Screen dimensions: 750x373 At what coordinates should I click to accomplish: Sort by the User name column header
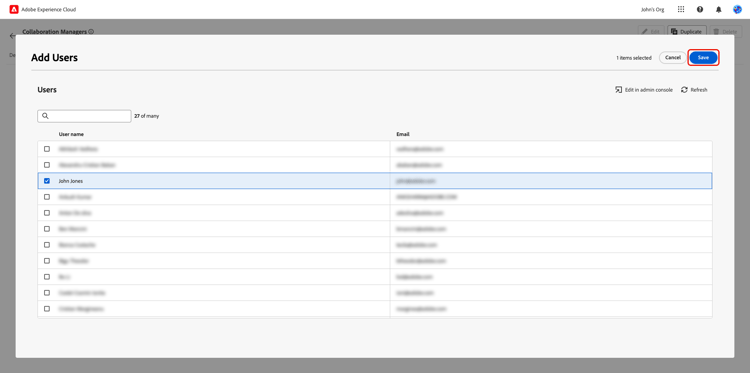pyautogui.click(x=71, y=134)
